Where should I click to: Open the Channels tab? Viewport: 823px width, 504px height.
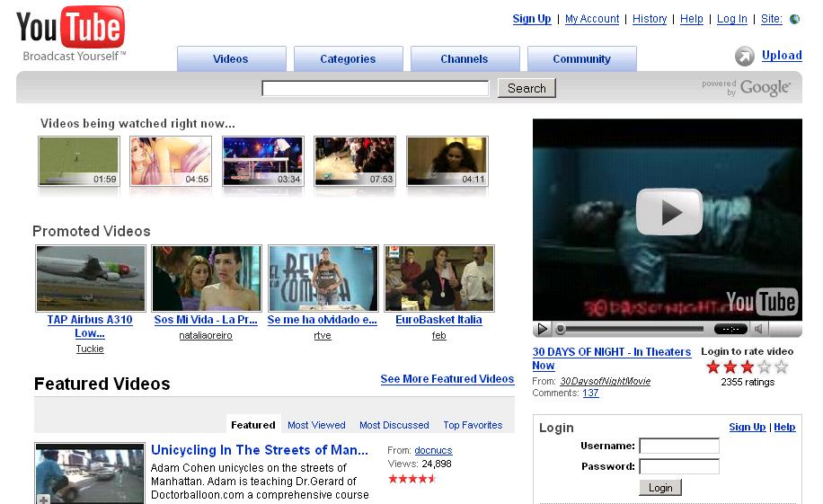465,58
